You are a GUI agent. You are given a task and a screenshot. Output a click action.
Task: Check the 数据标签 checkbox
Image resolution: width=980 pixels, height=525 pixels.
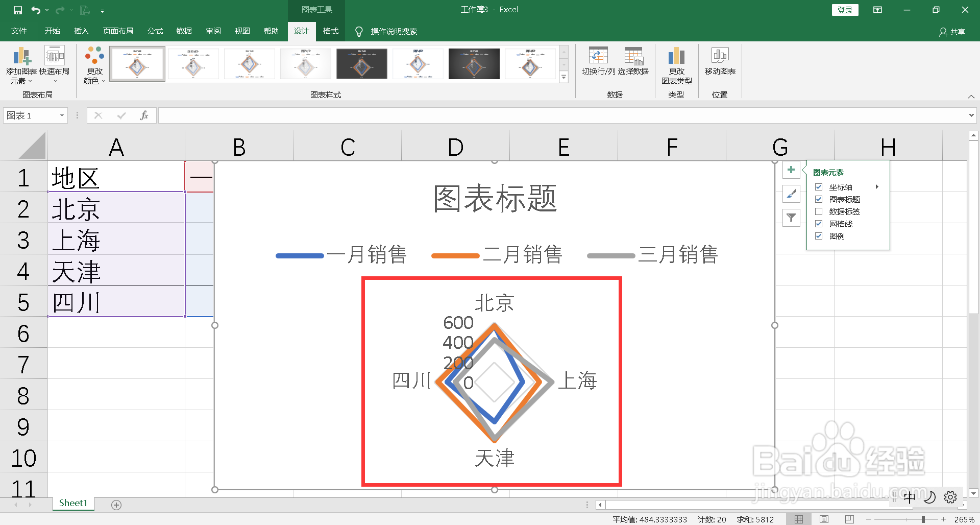click(x=819, y=211)
